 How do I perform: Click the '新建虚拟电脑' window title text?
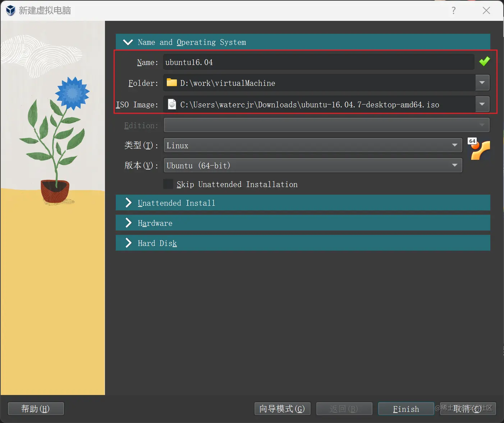(45, 10)
